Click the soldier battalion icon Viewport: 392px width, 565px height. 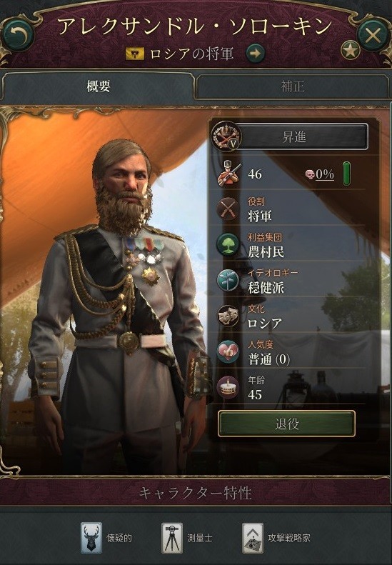pyautogui.click(x=228, y=174)
